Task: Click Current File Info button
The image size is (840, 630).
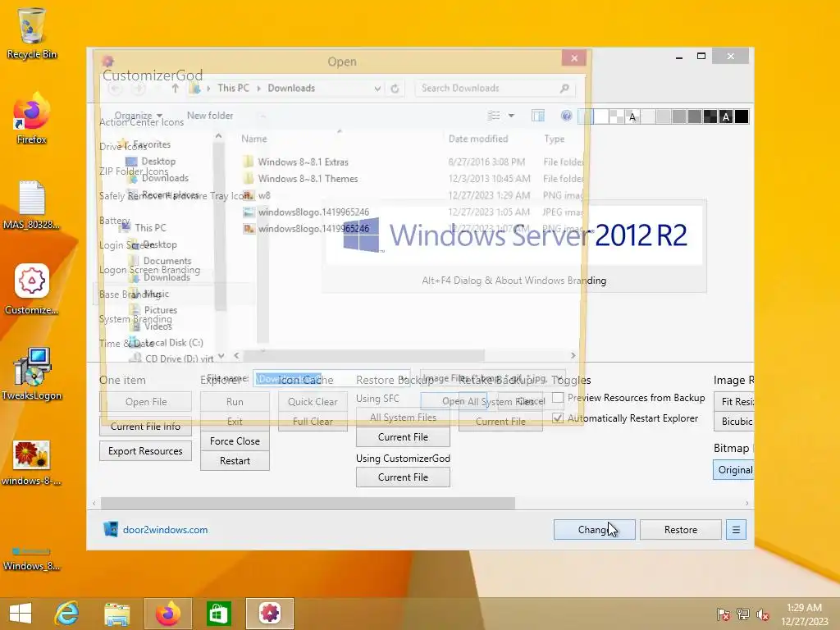Action: [145, 427]
